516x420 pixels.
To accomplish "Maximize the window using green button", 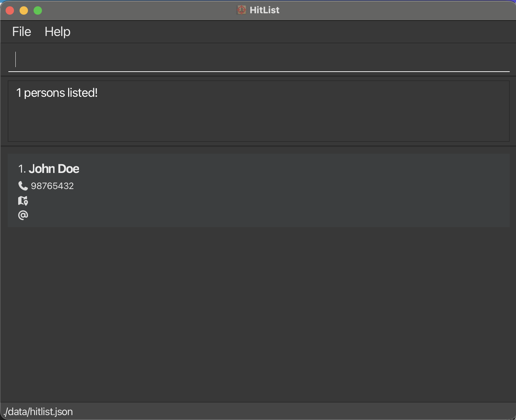I will [38, 10].
